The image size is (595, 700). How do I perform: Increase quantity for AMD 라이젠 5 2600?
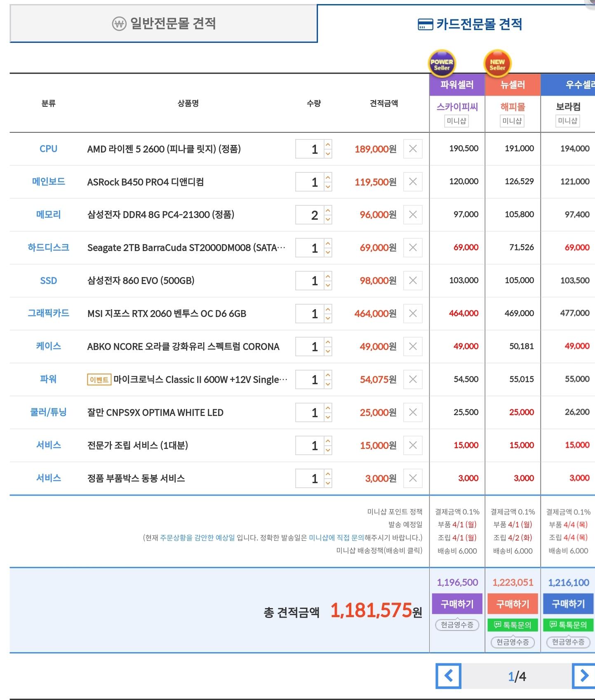coord(328,144)
